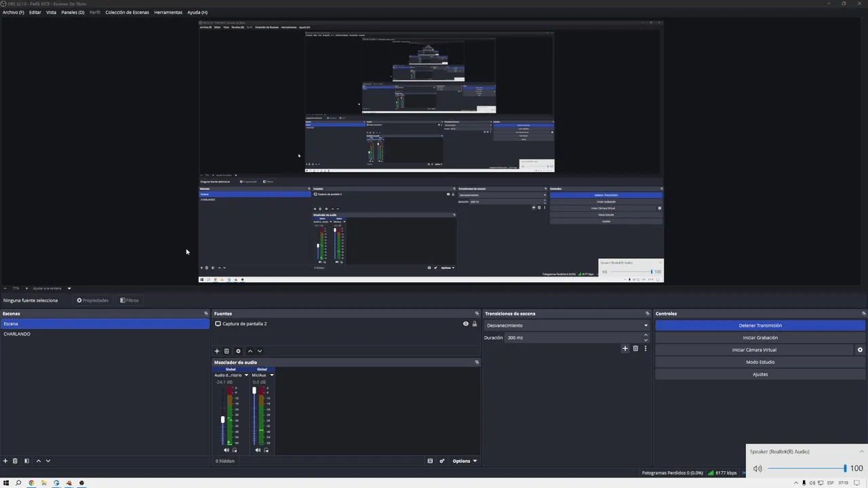Zoom out preview with the minus icon

5,288
